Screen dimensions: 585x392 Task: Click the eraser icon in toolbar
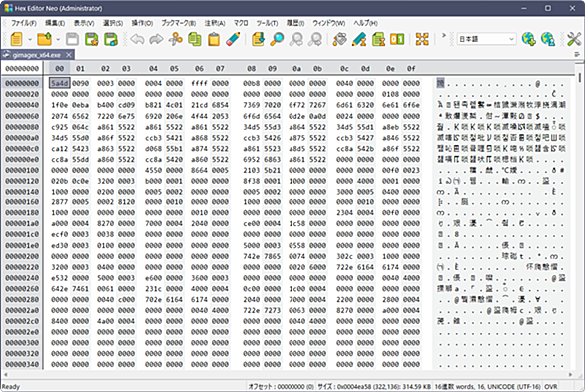point(233,39)
